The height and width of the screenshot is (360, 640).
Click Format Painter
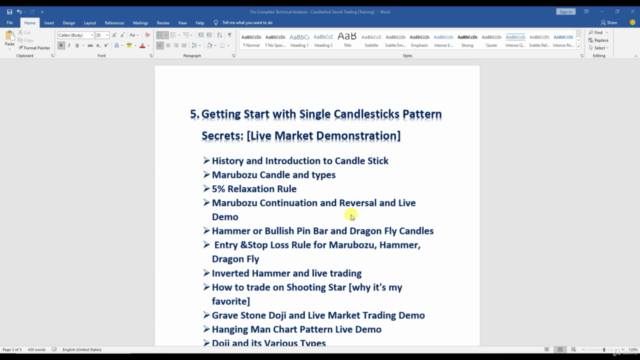tap(34, 48)
